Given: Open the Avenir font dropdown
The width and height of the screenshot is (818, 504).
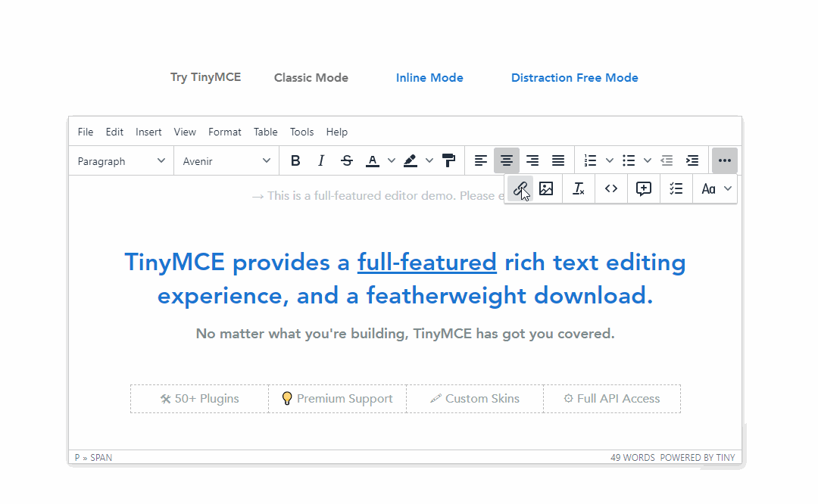Looking at the screenshot, I should point(226,161).
